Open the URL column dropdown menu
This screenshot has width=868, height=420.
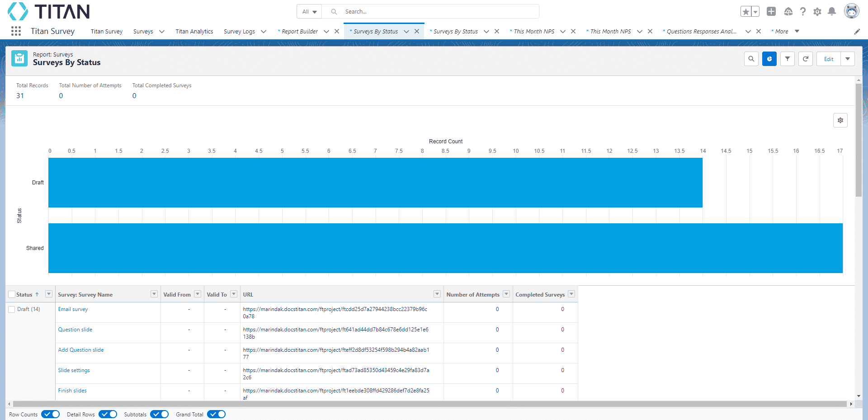[x=437, y=294]
